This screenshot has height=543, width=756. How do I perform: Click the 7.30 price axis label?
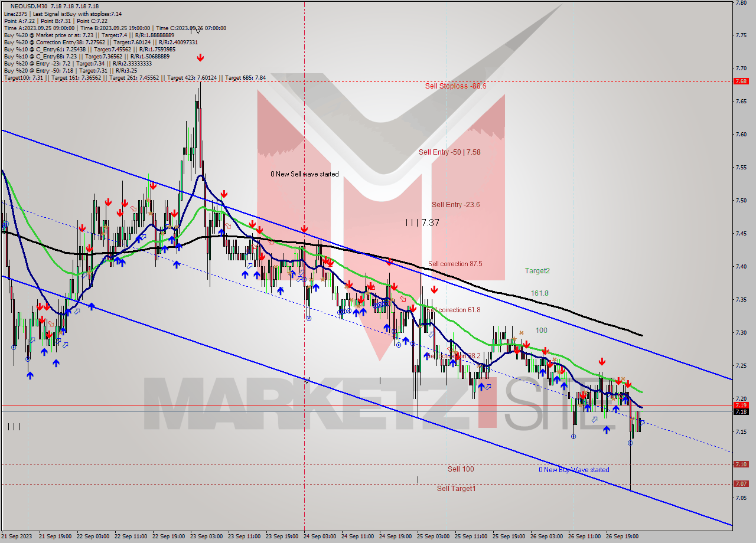[x=741, y=333]
